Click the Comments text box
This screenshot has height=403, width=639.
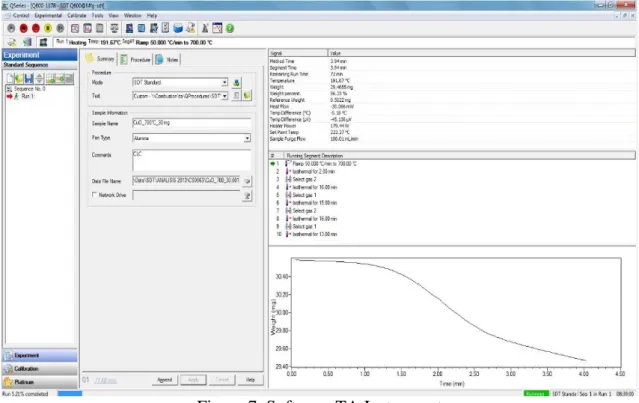(192, 160)
